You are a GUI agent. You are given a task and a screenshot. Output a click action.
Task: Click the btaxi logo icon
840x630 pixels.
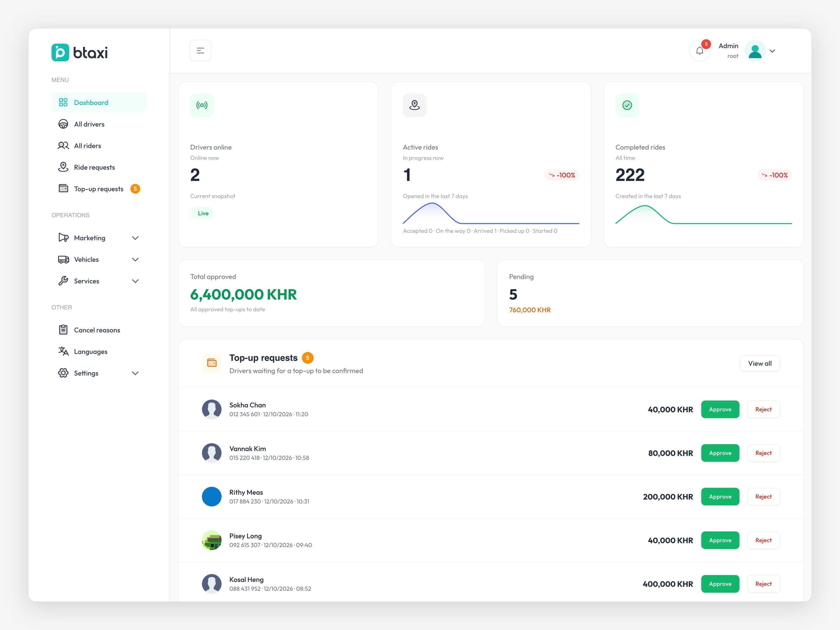coord(60,52)
